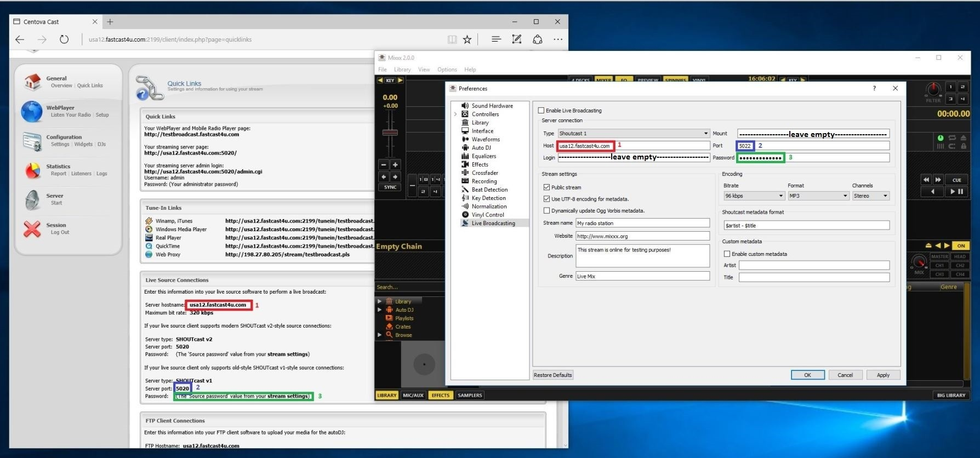The width and height of the screenshot is (980, 458).
Task: Open Effects preferences page
Action: (x=480, y=164)
